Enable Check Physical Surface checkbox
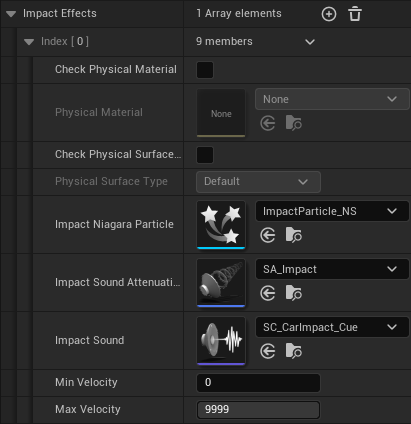The width and height of the screenshot is (411, 424). click(x=205, y=155)
